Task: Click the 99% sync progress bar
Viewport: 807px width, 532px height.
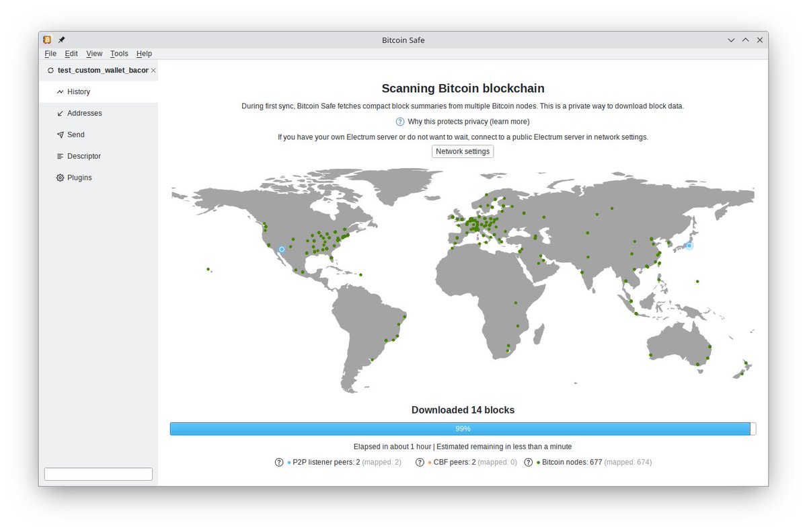Action: click(463, 428)
